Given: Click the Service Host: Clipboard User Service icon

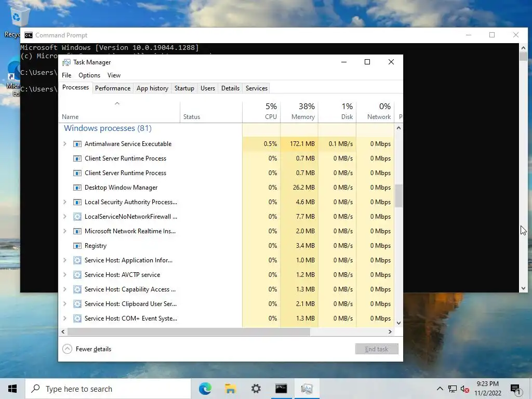Looking at the screenshot, I should point(77,304).
